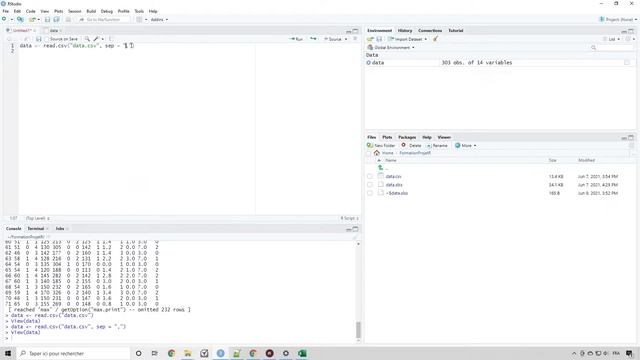
Task: Go up one directory with green arrow
Action: (380, 168)
